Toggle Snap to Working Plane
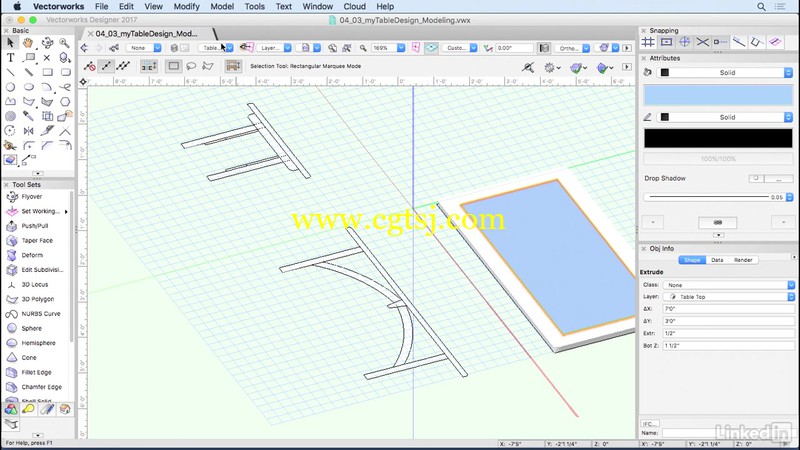 775,42
